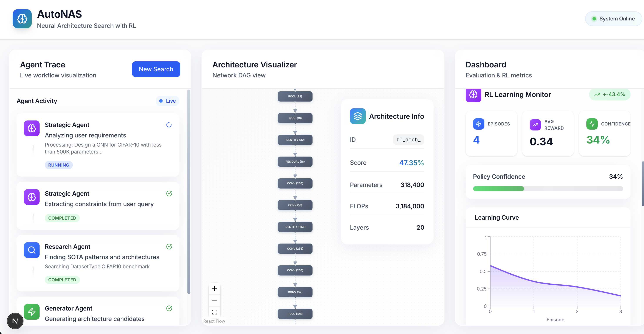This screenshot has width=644, height=334.
Task: Click the Next.js dev tools badge
Action: [x=15, y=321]
